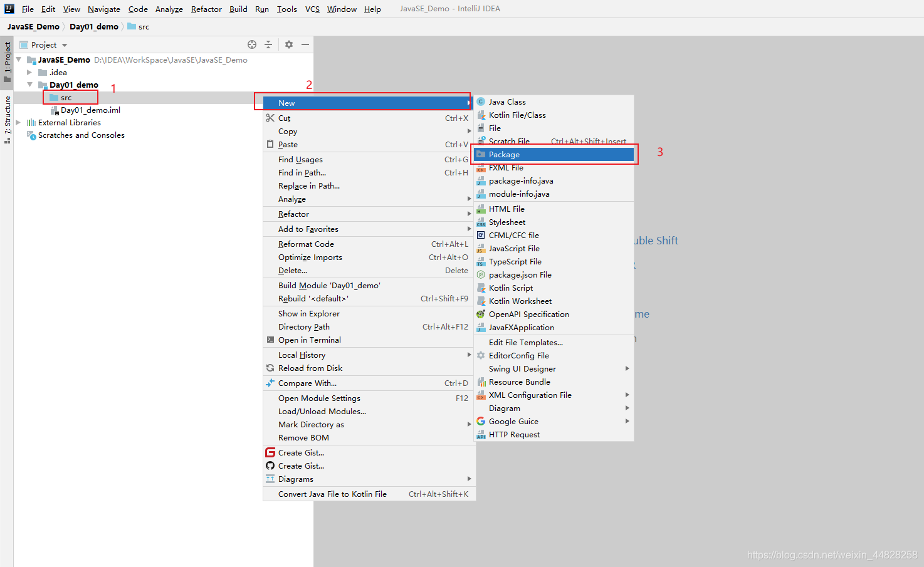Image resolution: width=924 pixels, height=567 pixels.
Task: Open the Refactor menu in menu bar
Action: 206,9
